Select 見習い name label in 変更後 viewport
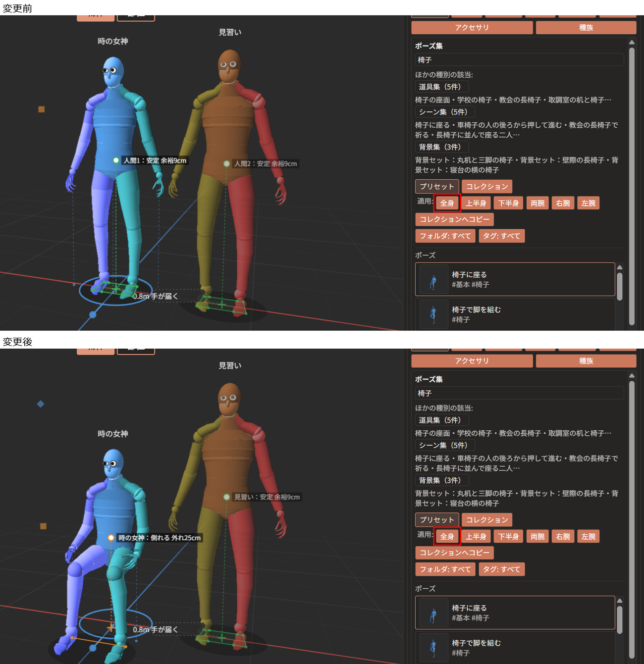Screen dimensions: 644x664 click(x=230, y=365)
